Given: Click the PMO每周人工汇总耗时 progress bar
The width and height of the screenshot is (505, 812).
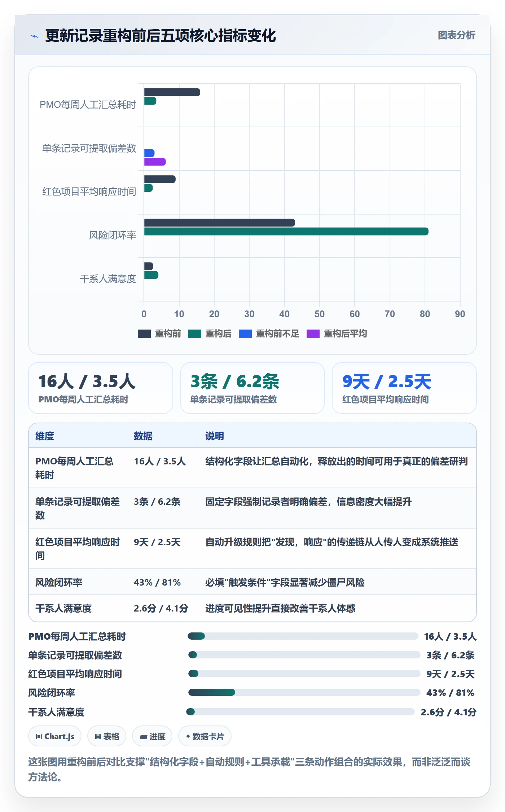Looking at the screenshot, I should (303, 636).
